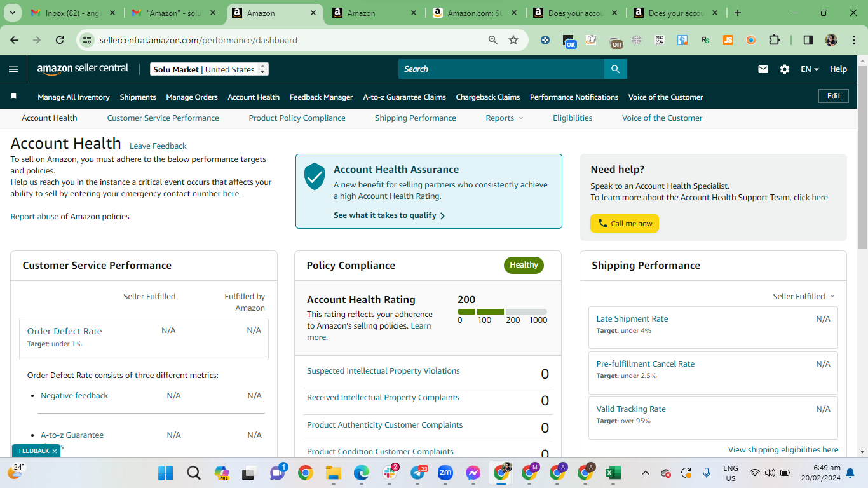Open the Help link in header
The width and height of the screenshot is (868, 488).
click(x=838, y=69)
